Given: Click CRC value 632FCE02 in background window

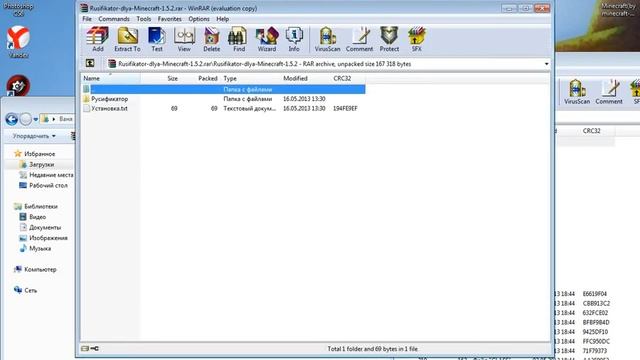Looking at the screenshot, I should [595, 313].
